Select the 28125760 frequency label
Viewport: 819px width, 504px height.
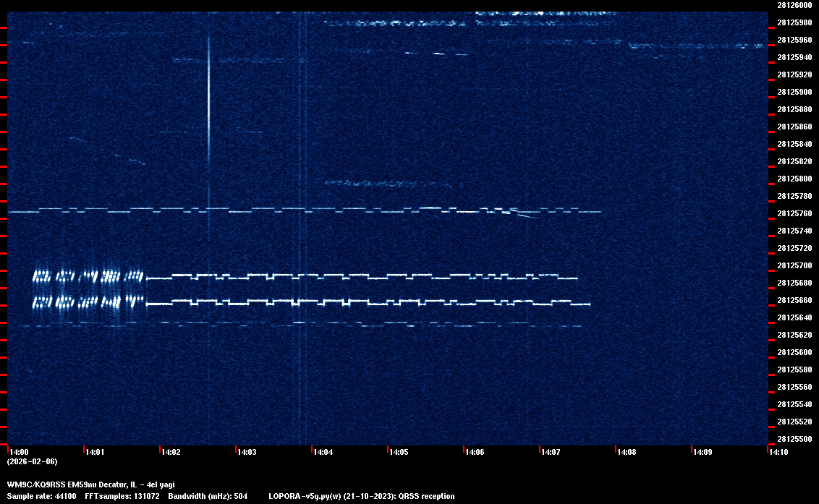794,213
